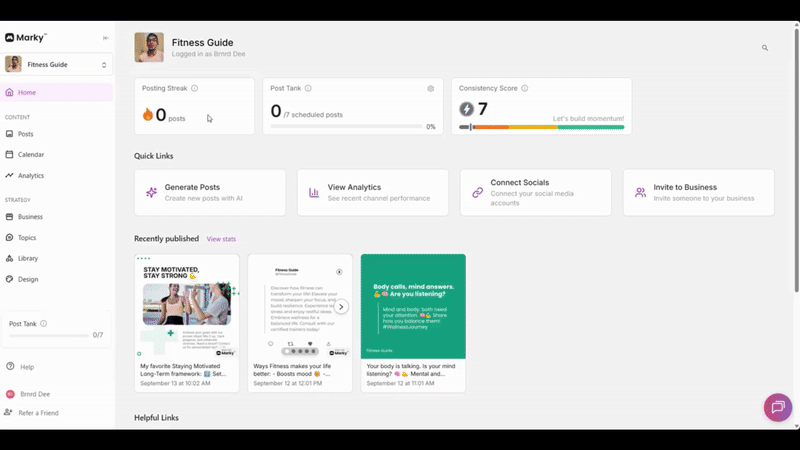Click the Post Tank card info icon
This screenshot has width=800, height=450.
coord(308,88)
